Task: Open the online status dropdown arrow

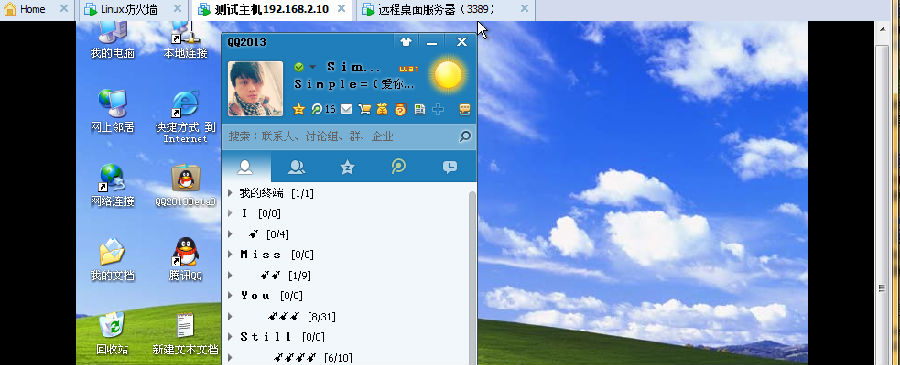Action: [x=313, y=67]
